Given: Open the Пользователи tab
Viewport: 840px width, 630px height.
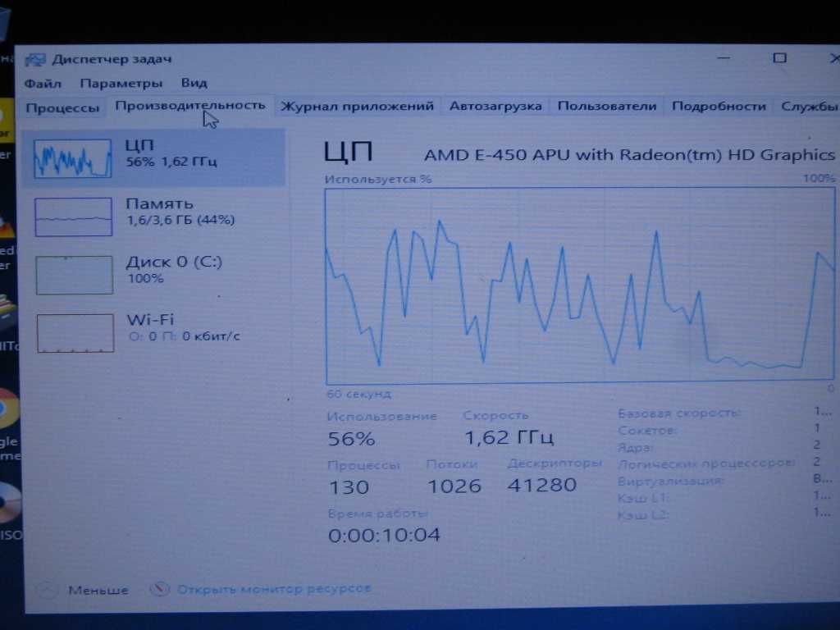Looking at the screenshot, I should pos(607,106).
